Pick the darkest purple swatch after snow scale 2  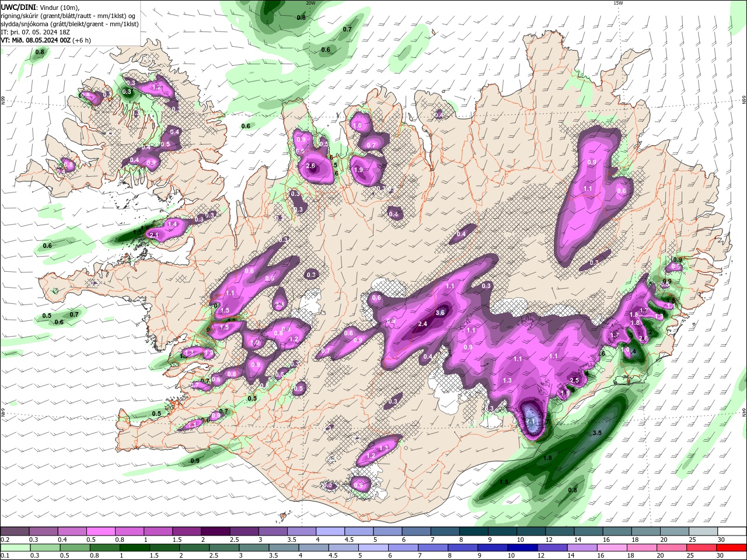tap(215, 532)
